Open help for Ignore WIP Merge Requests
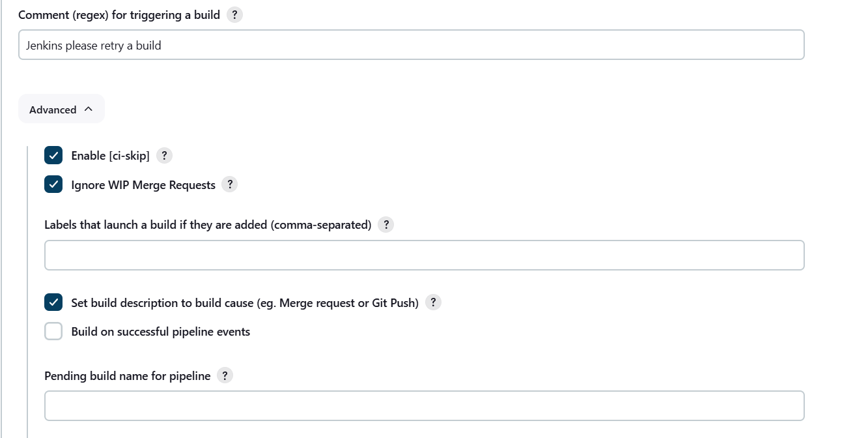 pos(229,185)
